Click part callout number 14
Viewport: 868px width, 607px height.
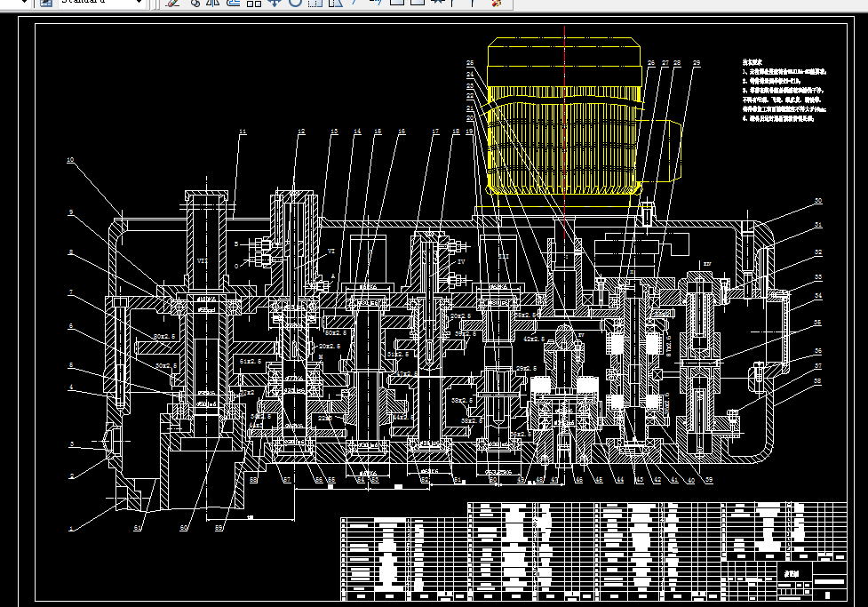pyautogui.click(x=357, y=132)
